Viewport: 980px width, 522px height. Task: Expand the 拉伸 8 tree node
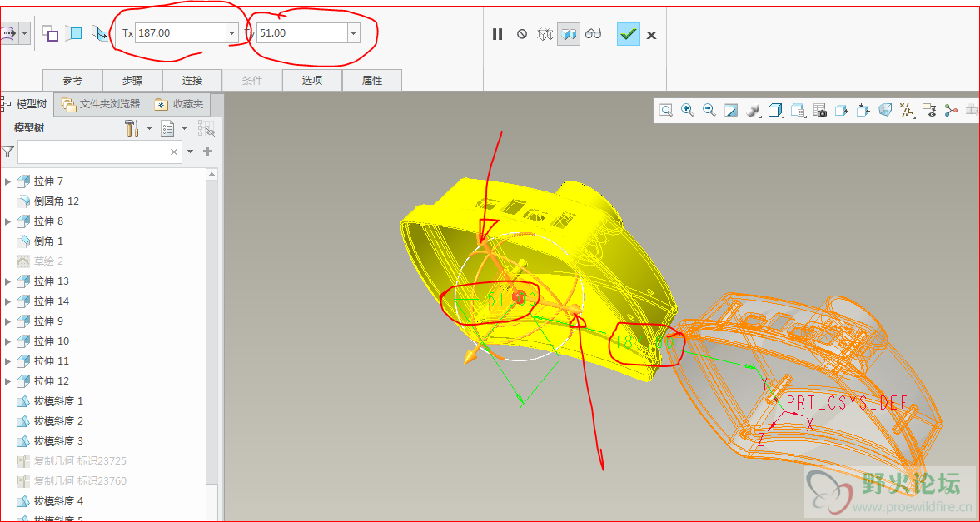tap(8, 221)
